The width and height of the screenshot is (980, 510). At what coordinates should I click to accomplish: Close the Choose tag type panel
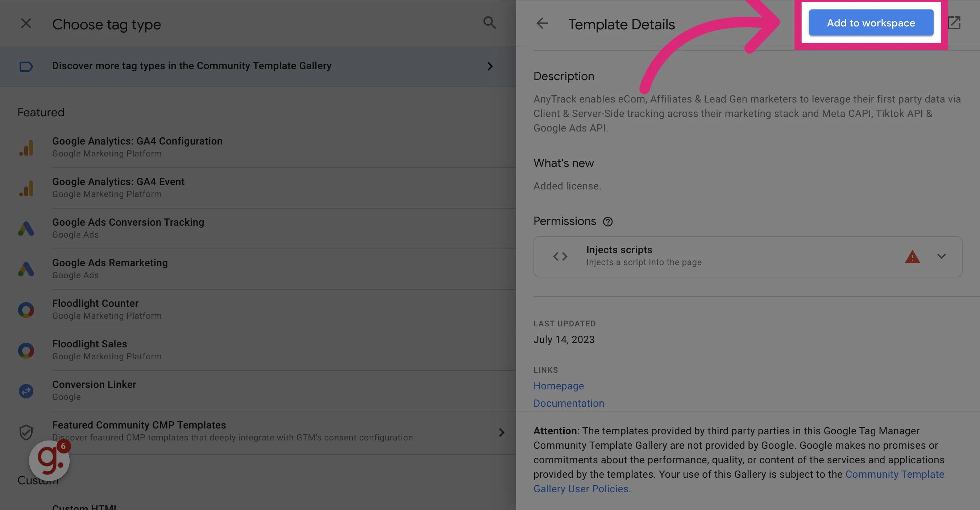tap(26, 23)
